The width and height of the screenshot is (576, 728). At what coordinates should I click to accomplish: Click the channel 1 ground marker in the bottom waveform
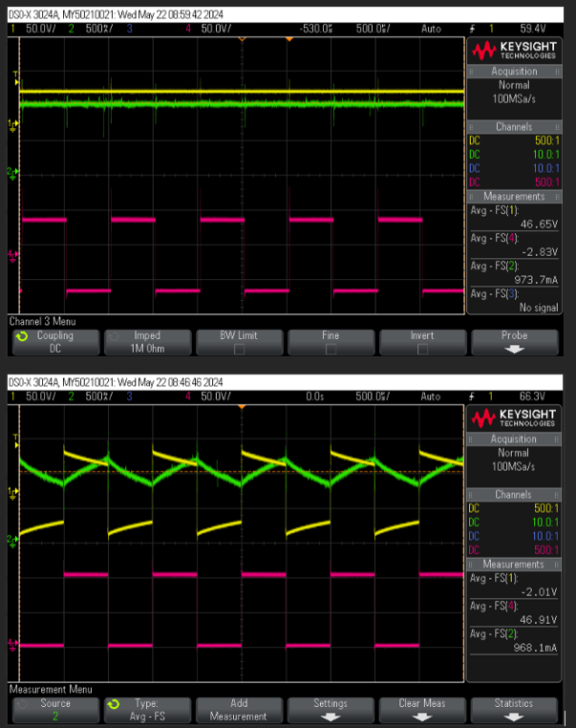coord(12,492)
